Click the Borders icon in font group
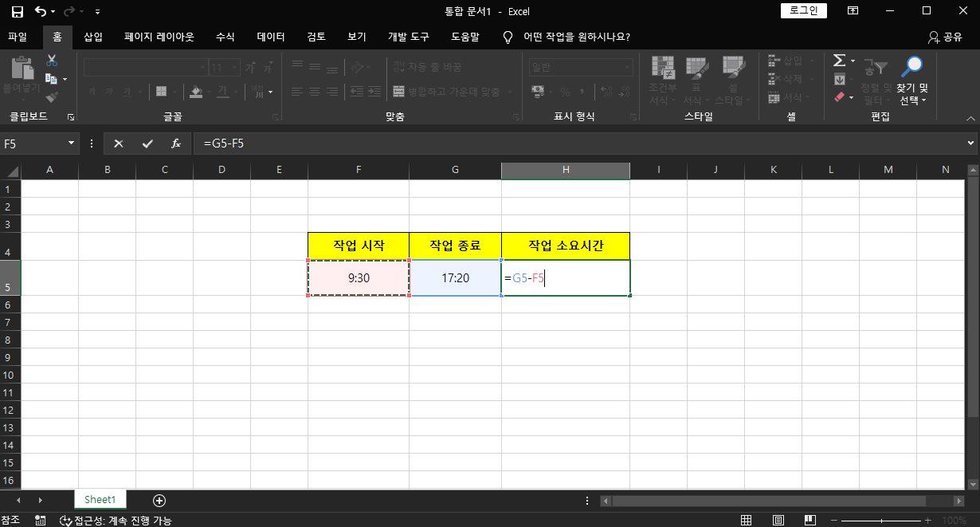 click(x=161, y=92)
